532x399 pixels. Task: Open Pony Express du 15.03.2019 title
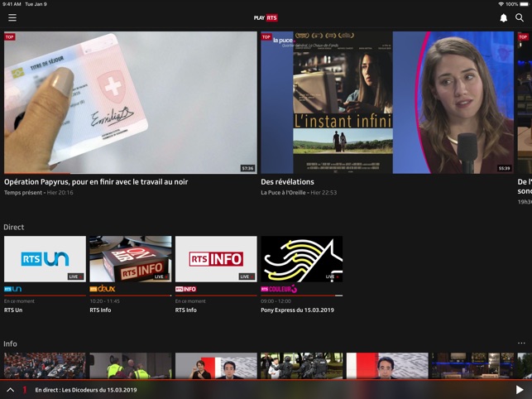tap(298, 310)
